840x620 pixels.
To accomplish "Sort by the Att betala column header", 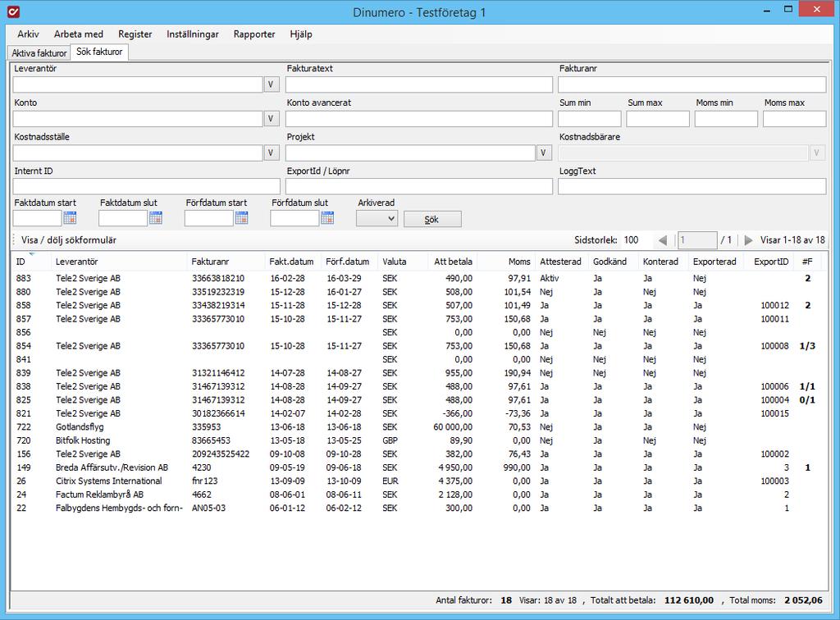I will 452,262.
